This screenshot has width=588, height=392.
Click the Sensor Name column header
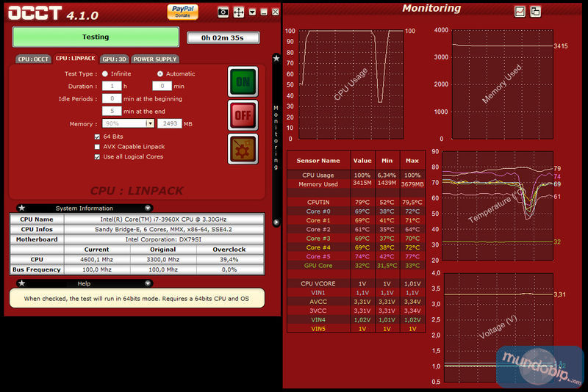tap(318, 161)
